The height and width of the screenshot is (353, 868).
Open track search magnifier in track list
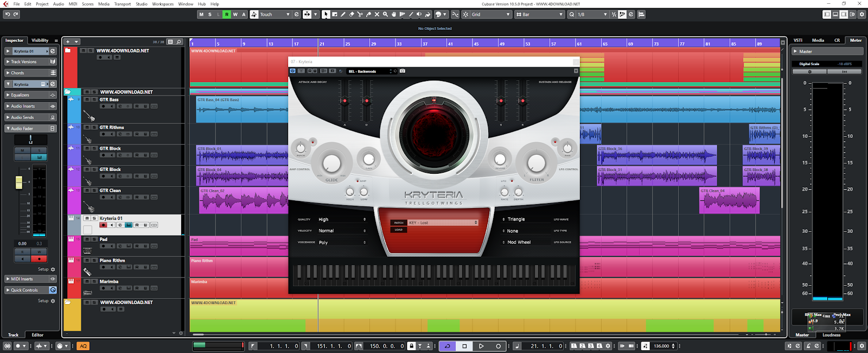click(178, 41)
